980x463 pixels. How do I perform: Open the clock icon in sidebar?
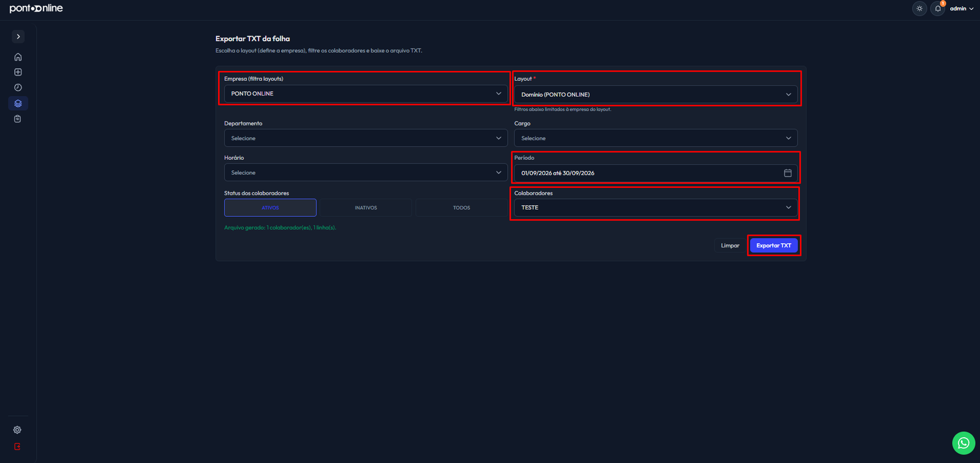click(18, 88)
